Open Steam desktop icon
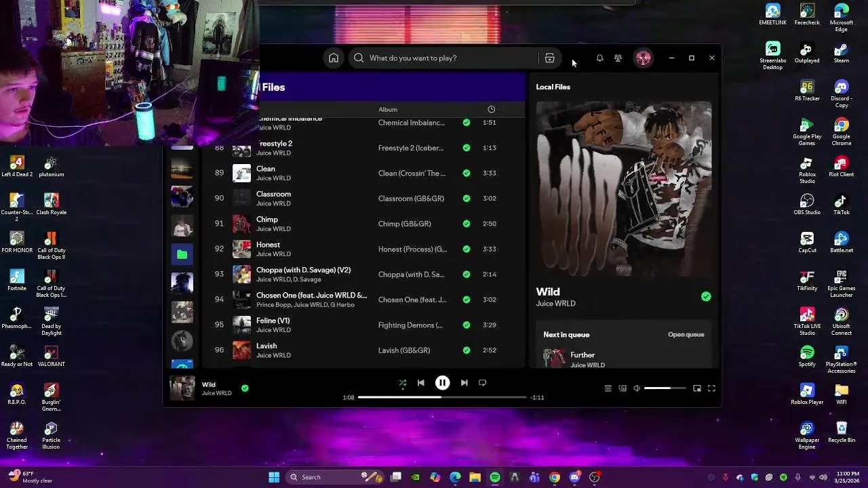 click(x=842, y=53)
